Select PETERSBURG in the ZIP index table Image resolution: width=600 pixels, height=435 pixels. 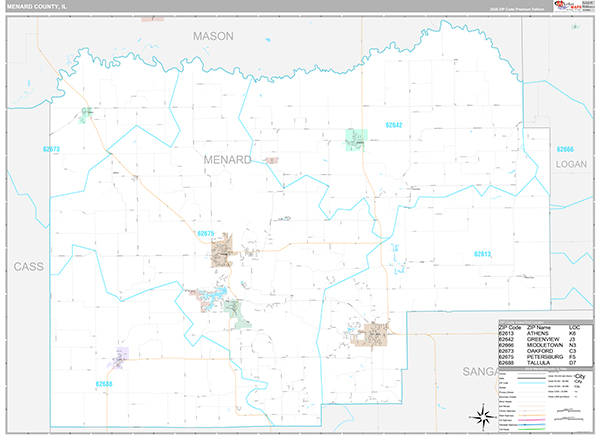(545, 357)
